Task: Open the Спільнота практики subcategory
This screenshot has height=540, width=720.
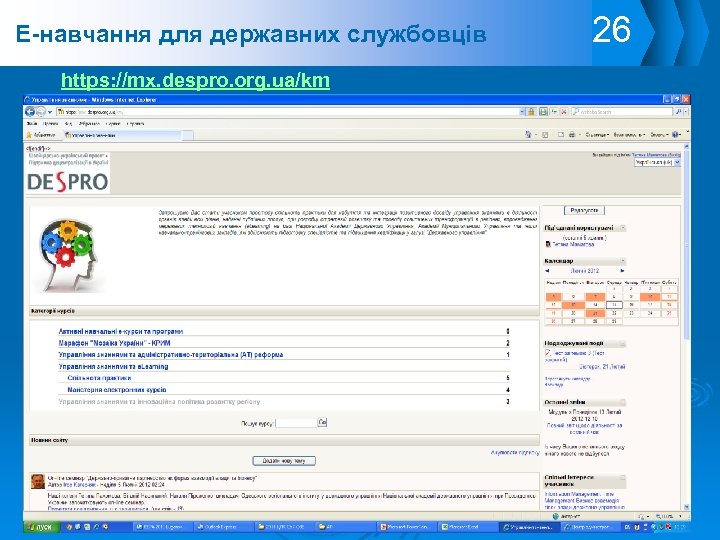Action: point(99,378)
